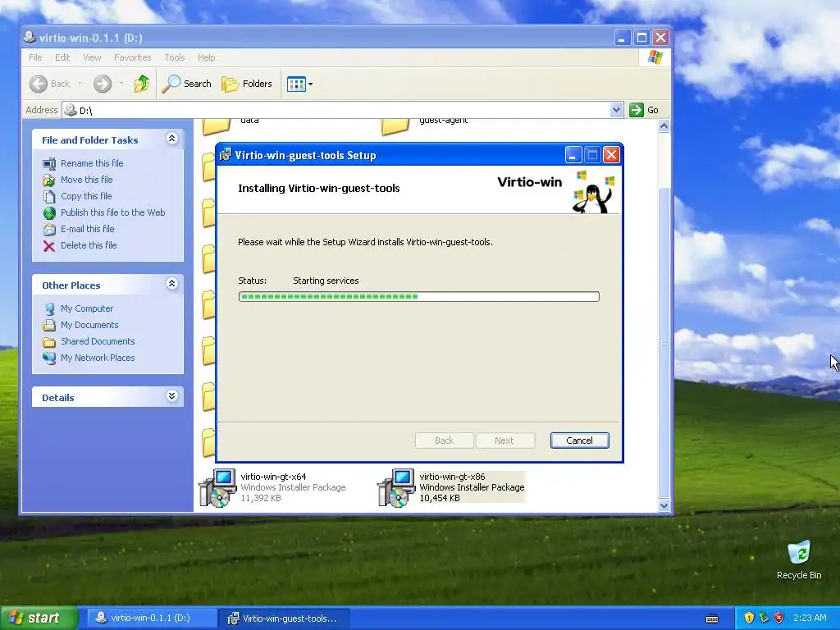Click the taskbar clock showing 2:23 AM
Image resolution: width=840 pixels, height=630 pixels.
(810, 618)
